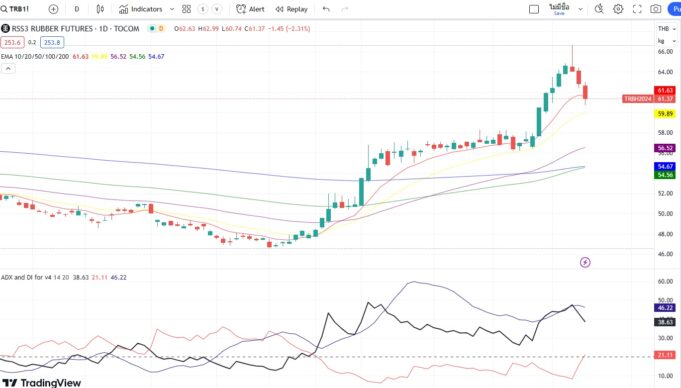
Task: Click the 66.00 price axis label
Action: [x=665, y=51]
